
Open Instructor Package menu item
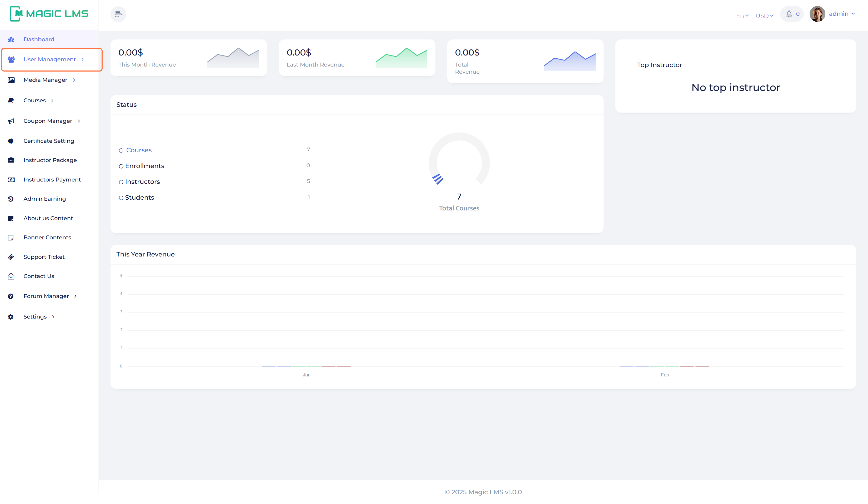[50, 160]
